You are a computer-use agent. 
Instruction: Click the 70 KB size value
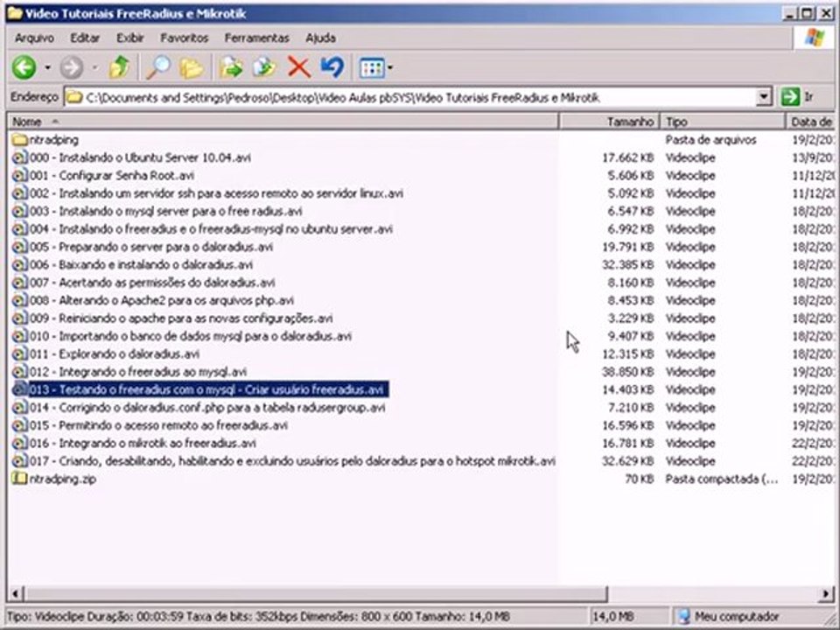639,479
